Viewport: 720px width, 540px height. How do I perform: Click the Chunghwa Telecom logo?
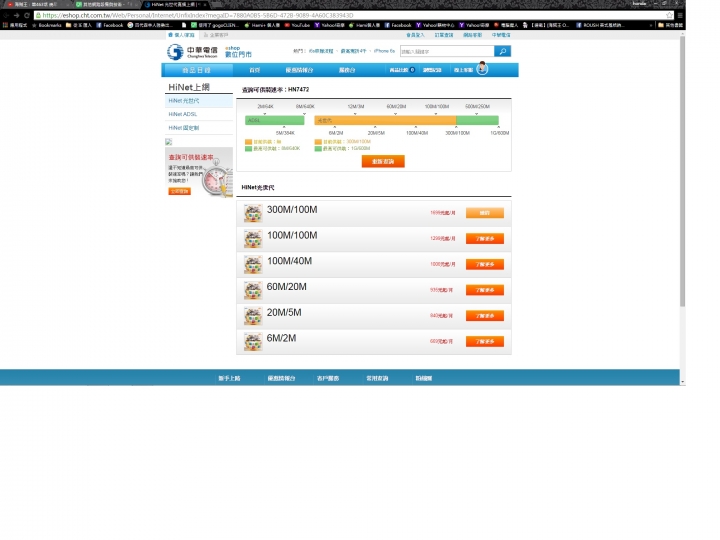coord(192,52)
